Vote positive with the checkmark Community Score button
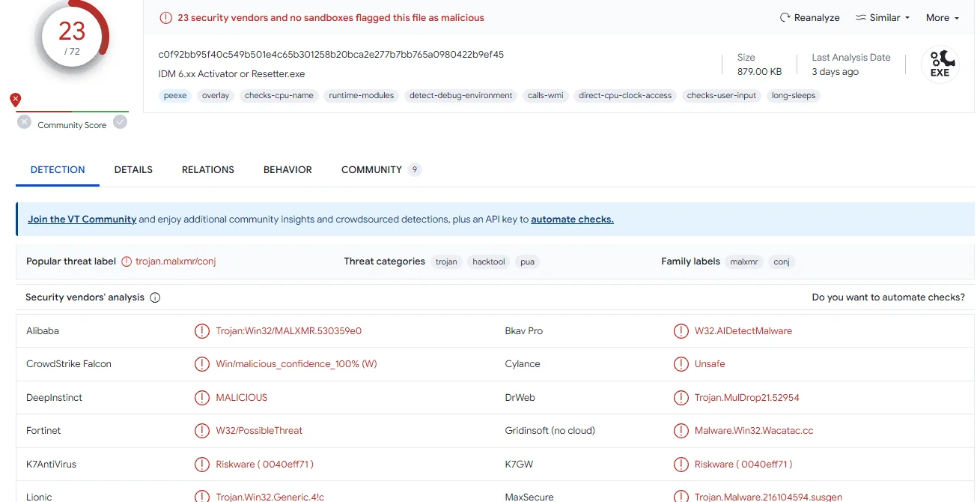Viewport: 980px width, 502px height. (x=120, y=122)
